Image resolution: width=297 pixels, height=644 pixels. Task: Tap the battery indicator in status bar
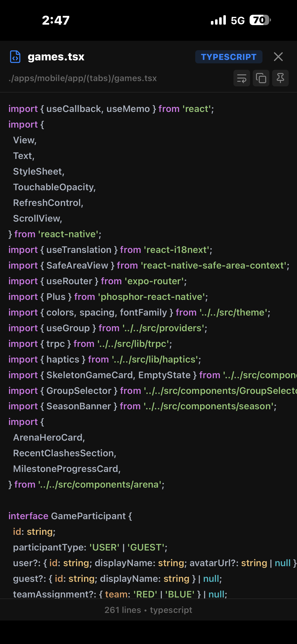point(260,20)
